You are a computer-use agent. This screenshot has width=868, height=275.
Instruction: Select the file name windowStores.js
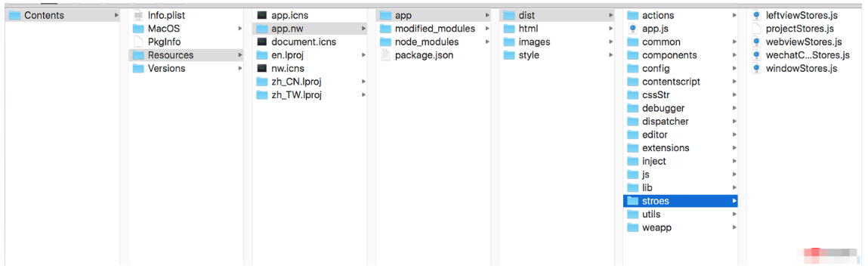click(802, 69)
